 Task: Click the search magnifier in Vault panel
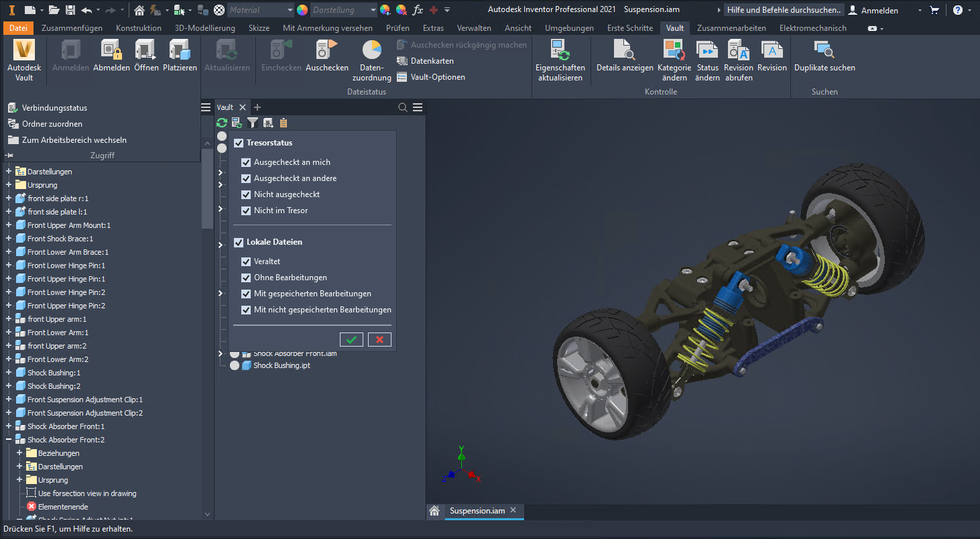pos(403,107)
